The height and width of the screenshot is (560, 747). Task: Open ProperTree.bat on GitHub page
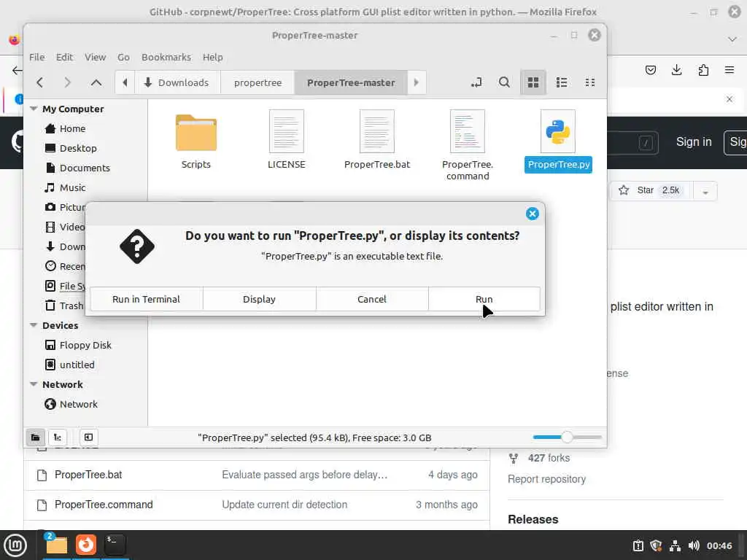pos(88,475)
